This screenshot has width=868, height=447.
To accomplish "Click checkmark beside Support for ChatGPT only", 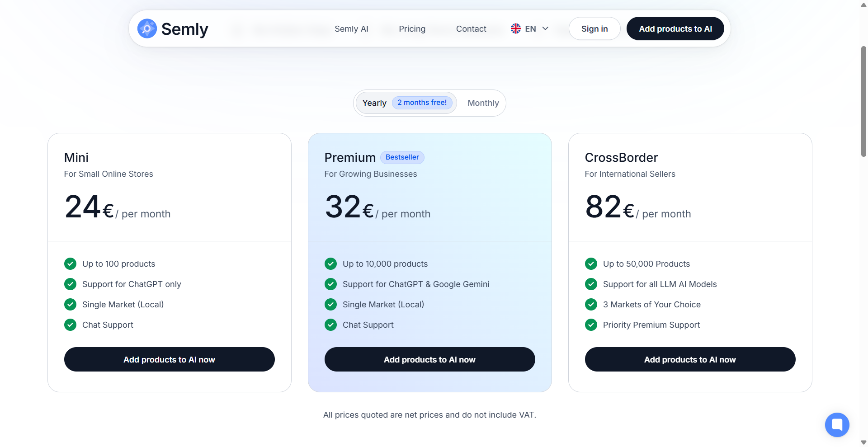I will point(71,284).
